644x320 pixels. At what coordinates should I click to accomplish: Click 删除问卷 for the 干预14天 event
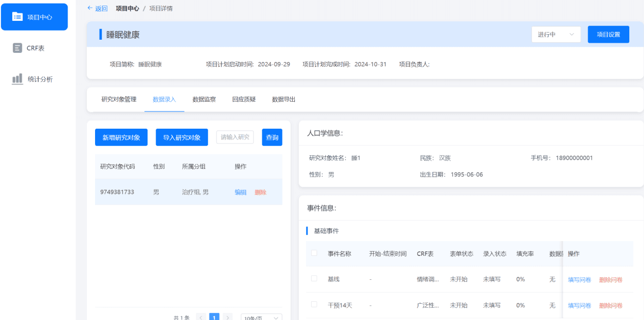[x=610, y=305]
